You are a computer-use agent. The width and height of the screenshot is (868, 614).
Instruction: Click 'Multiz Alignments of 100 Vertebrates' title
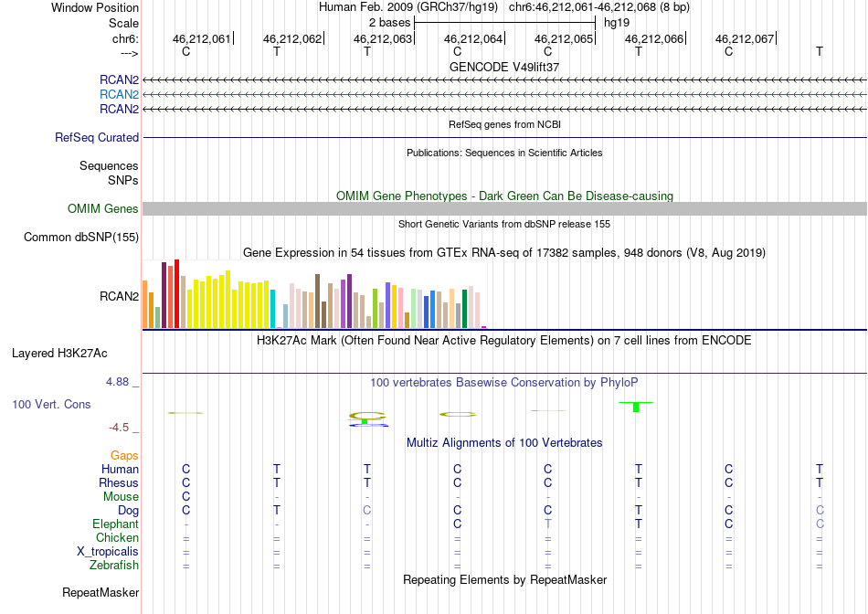504,443
